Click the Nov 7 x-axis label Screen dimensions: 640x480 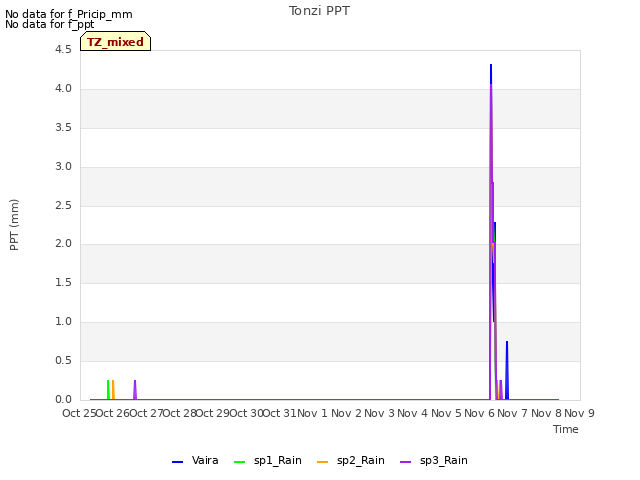coord(513,413)
